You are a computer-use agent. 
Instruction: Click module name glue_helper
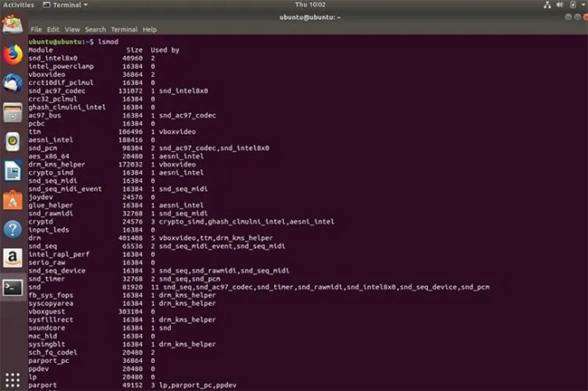coord(51,205)
